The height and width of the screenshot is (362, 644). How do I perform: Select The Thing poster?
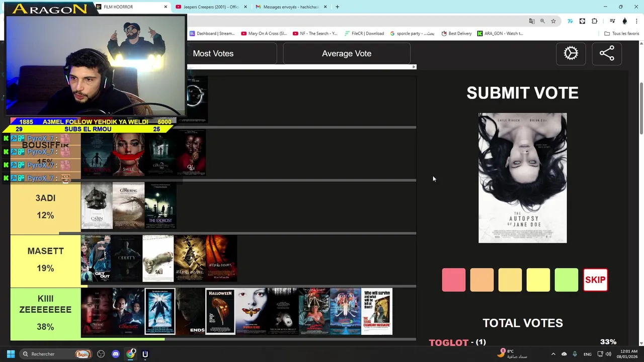(159, 311)
